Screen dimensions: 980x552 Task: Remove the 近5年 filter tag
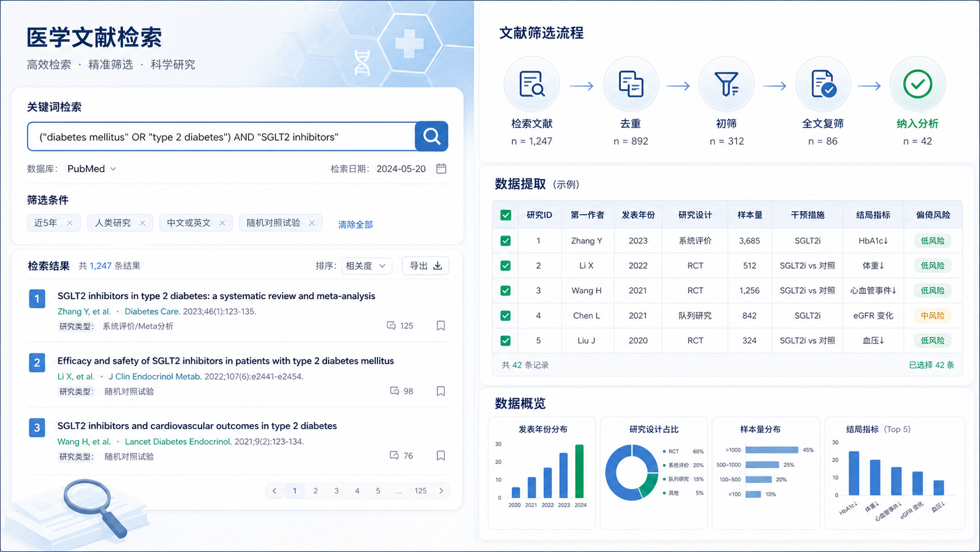(x=70, y=223)
